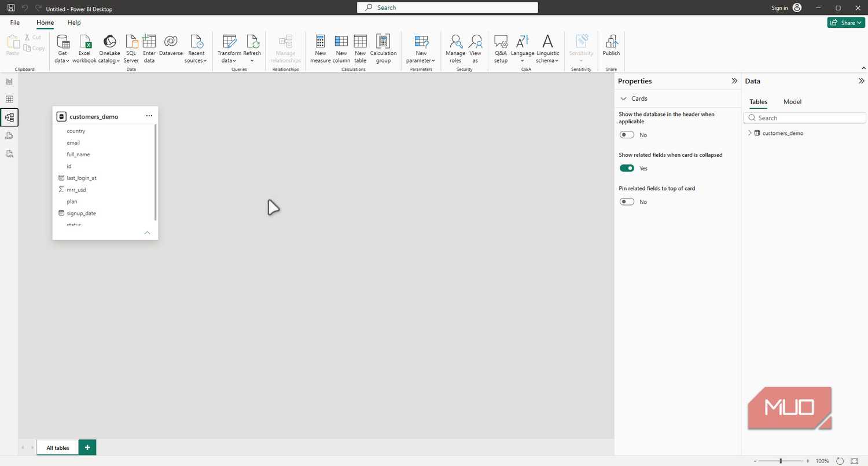Open Excel workbook import
The image size is (868, 466).
[x=84, y=42]
